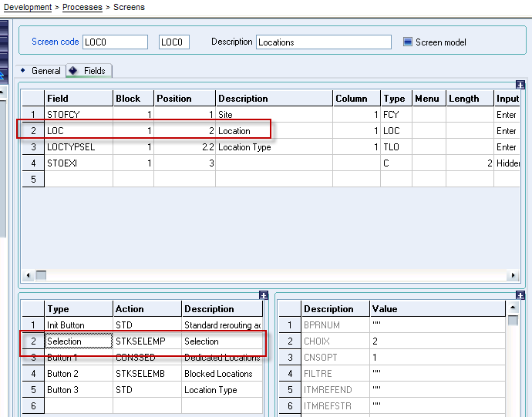Screen dimensions: 532x417
Task: Click the diamond icon on Fields tab
Action: click(73, 70)
